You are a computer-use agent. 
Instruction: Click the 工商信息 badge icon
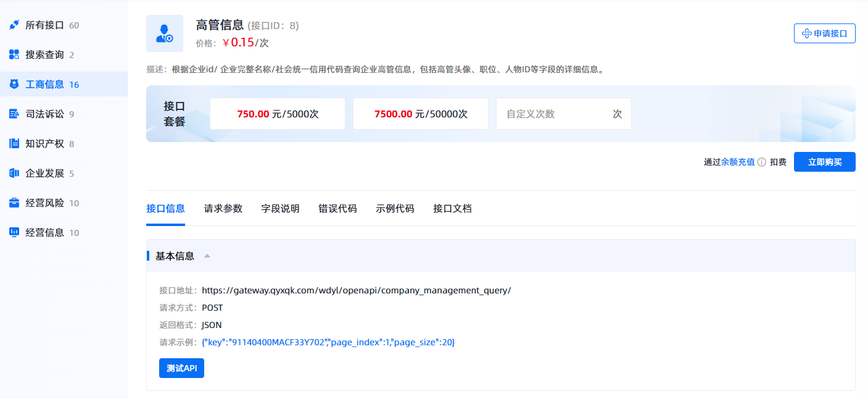14,85
